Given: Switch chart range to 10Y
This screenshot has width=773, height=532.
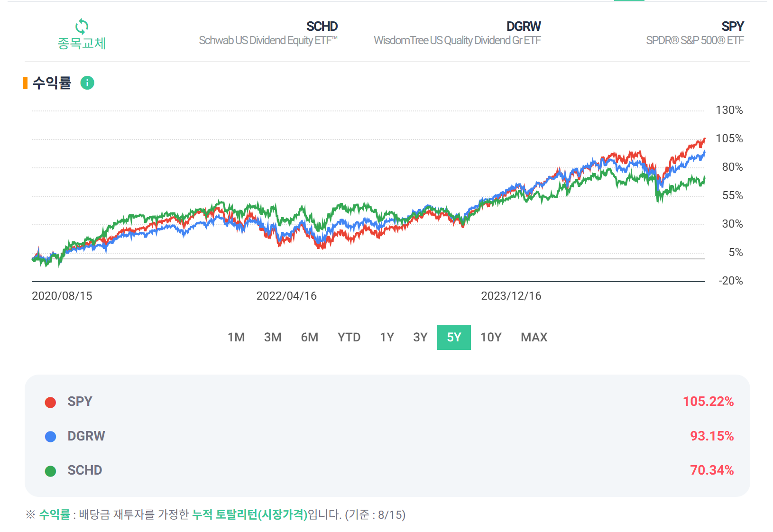Looking at the screenshot, I should (x=491, y=337).
